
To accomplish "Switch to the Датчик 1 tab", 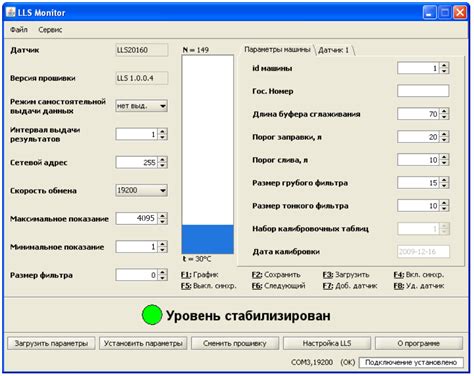I will (333, 50).
